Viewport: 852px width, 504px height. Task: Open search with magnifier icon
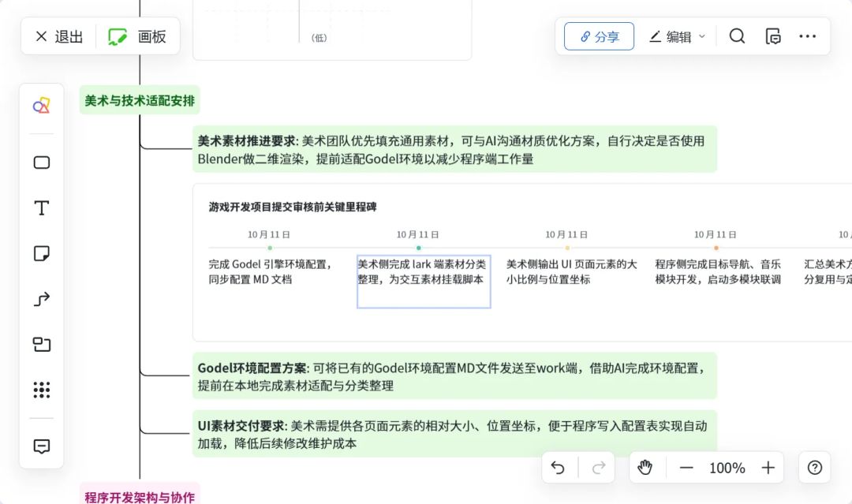(x=737, y=36)
